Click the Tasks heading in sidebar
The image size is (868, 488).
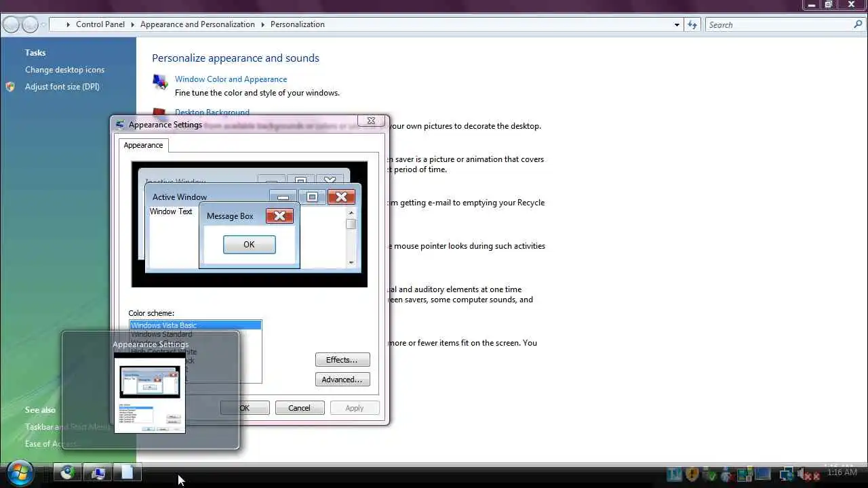pos(35,53)
